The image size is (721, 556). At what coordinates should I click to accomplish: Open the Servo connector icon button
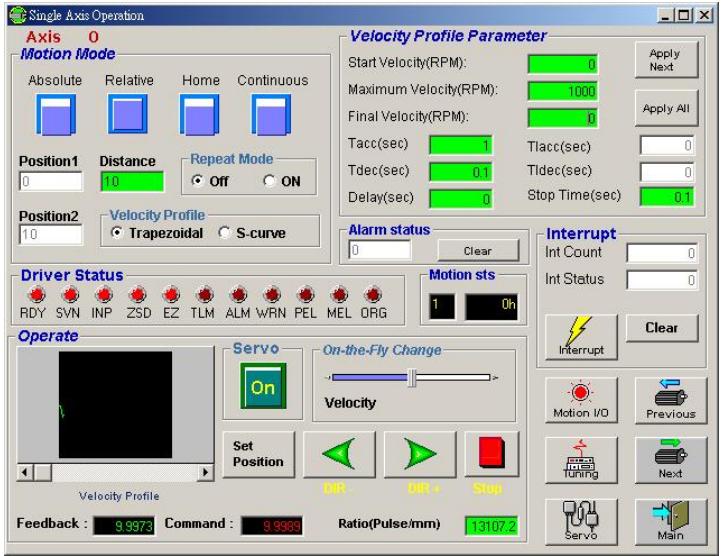pyautogui.click(x=581, y=522)
